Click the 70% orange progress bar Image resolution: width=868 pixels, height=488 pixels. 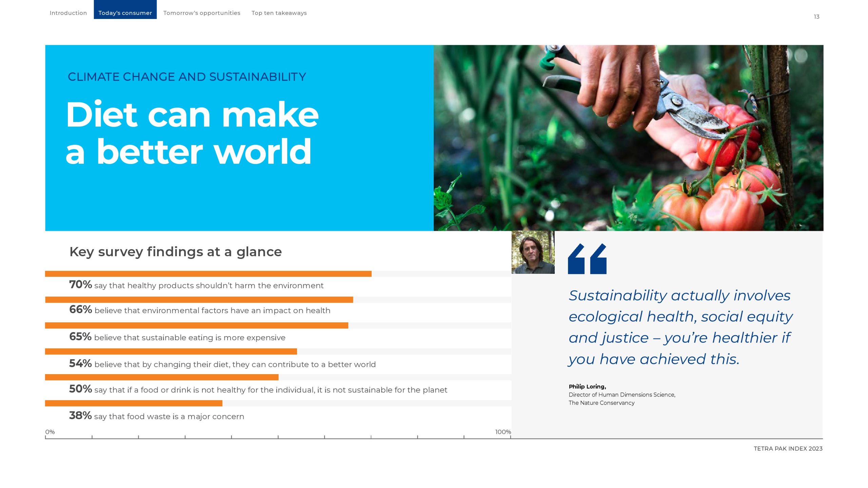click(x=208, y=274)
